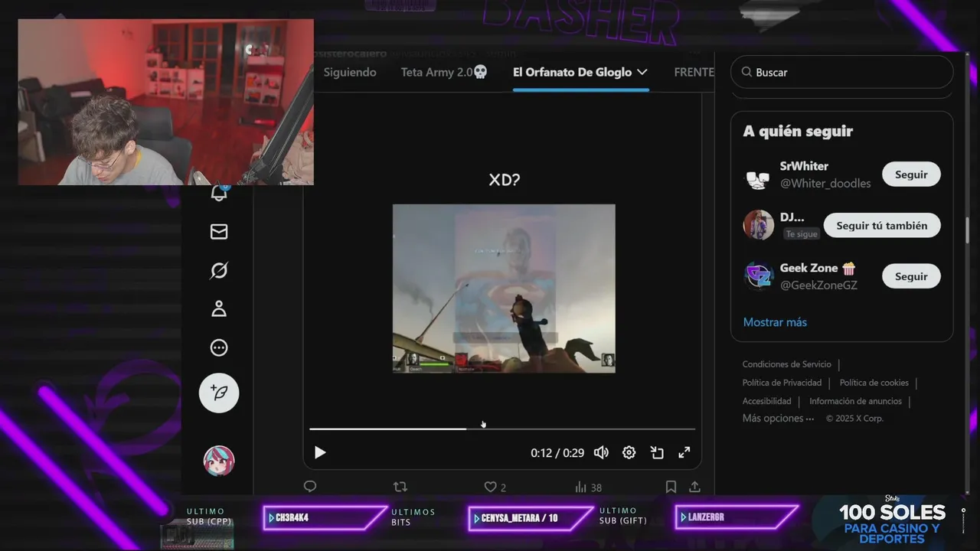Click the compose post feather button
The width and height of the screenshot is (980, 551).
(219, 393)
